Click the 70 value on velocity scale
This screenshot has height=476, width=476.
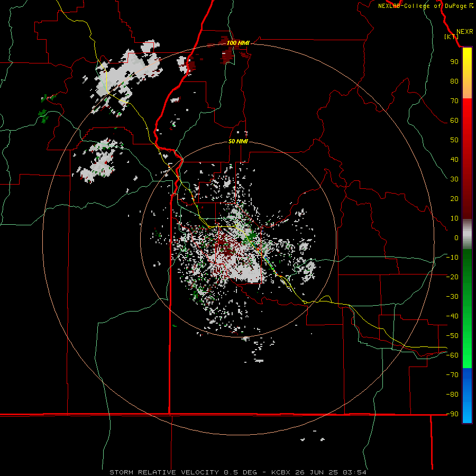coord(454,101)
